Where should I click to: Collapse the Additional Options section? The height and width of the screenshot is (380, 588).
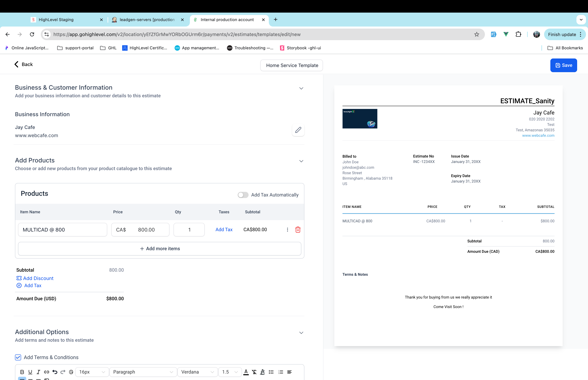point(301,332)
